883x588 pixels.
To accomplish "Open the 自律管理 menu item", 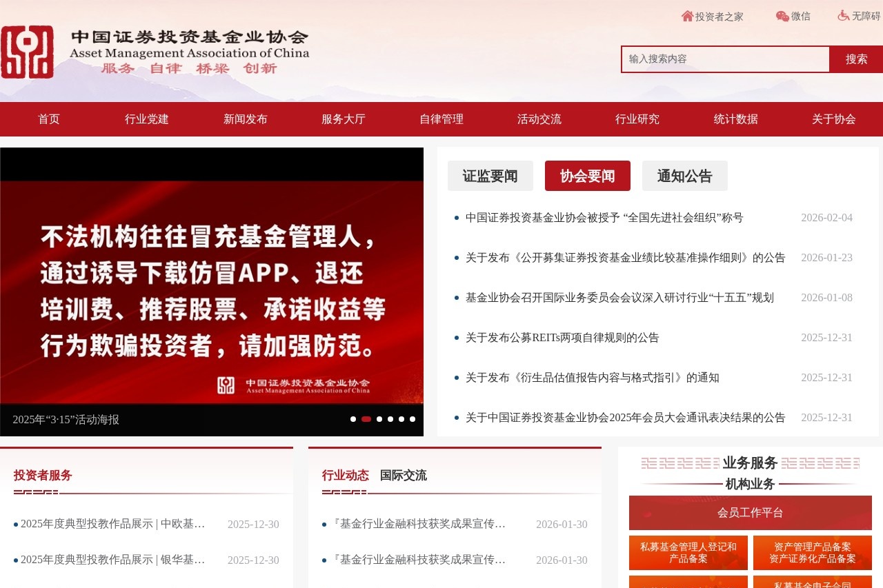I will [441, 119].
